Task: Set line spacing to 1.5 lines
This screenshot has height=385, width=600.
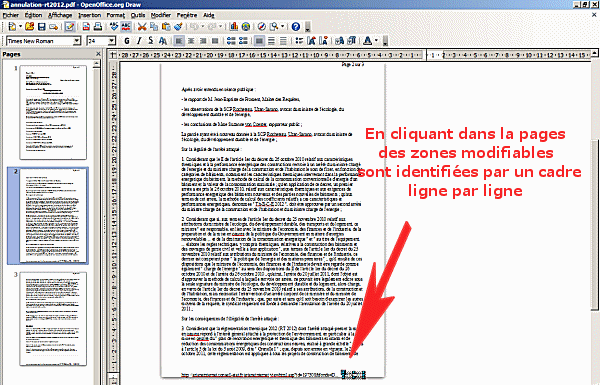Action: (x=271, y=41)
